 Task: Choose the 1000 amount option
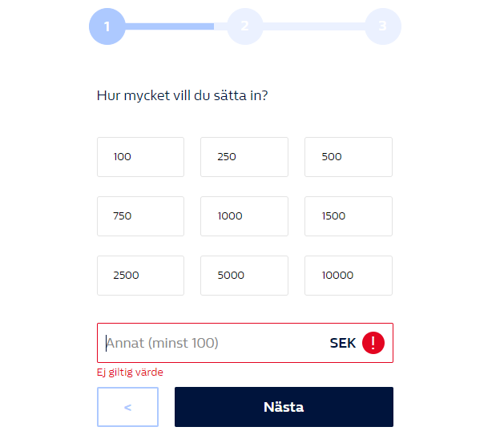pos(244,216)
